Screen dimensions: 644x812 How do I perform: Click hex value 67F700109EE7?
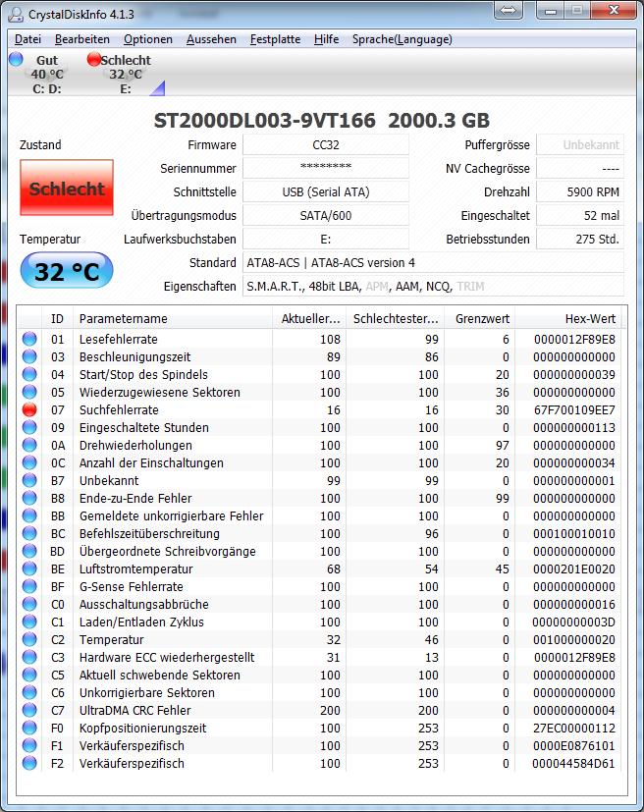(x=574, y=410)
